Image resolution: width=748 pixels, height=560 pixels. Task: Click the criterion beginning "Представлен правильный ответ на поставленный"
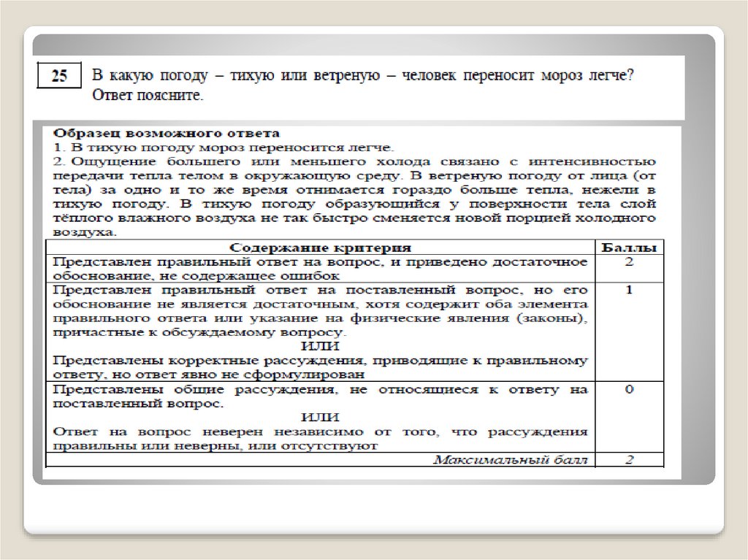[x=320, y=310]
